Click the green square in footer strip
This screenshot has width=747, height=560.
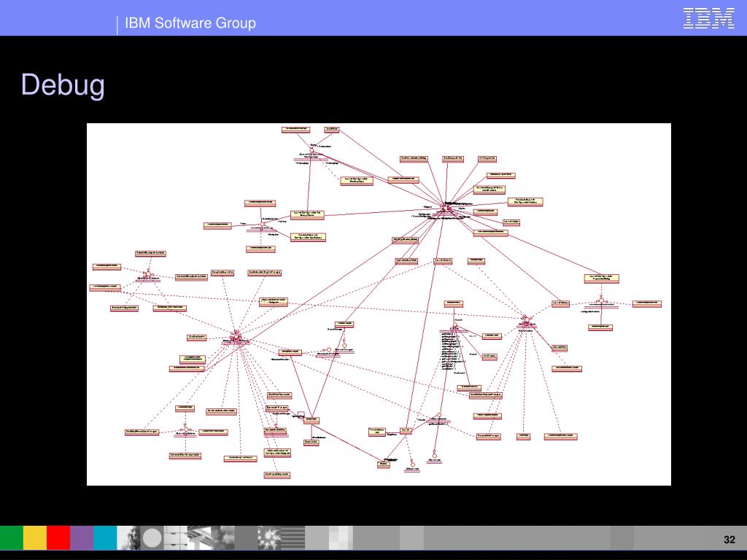(x=12, y=538)
